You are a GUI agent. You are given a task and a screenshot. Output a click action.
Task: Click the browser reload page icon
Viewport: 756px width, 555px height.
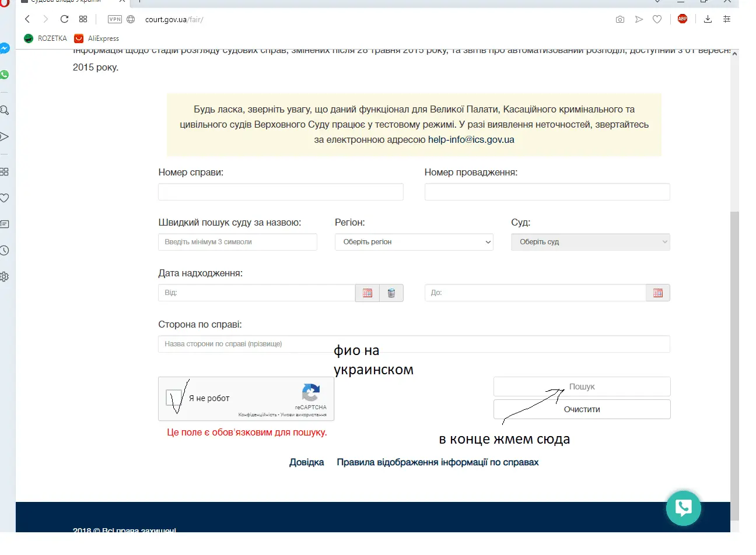coord(64,19)
